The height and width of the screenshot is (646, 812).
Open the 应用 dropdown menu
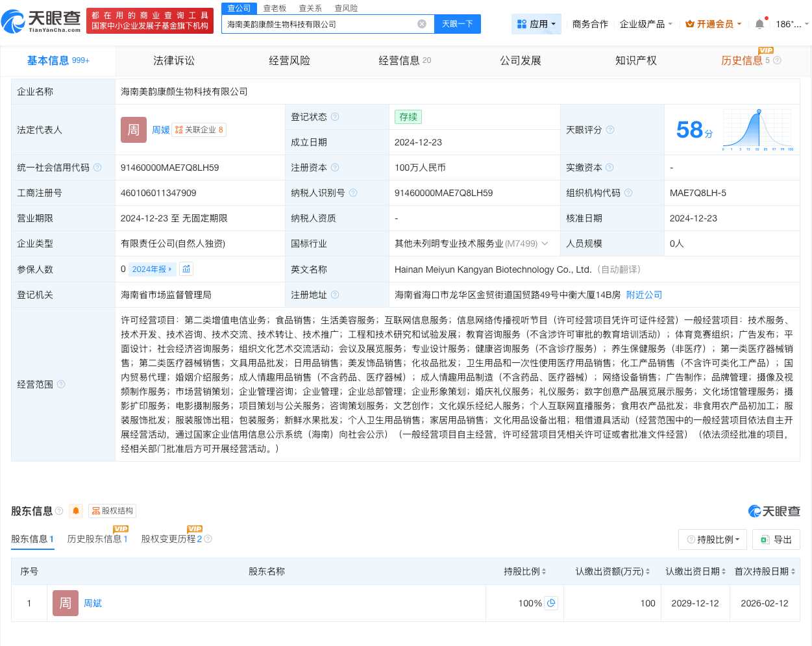536,24
